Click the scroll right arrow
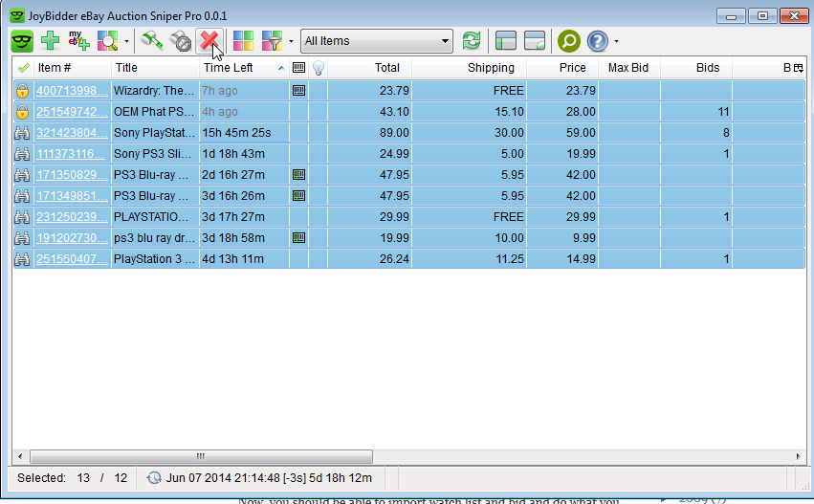The width and height of the screenshot is (814, 504). point(798,457)
